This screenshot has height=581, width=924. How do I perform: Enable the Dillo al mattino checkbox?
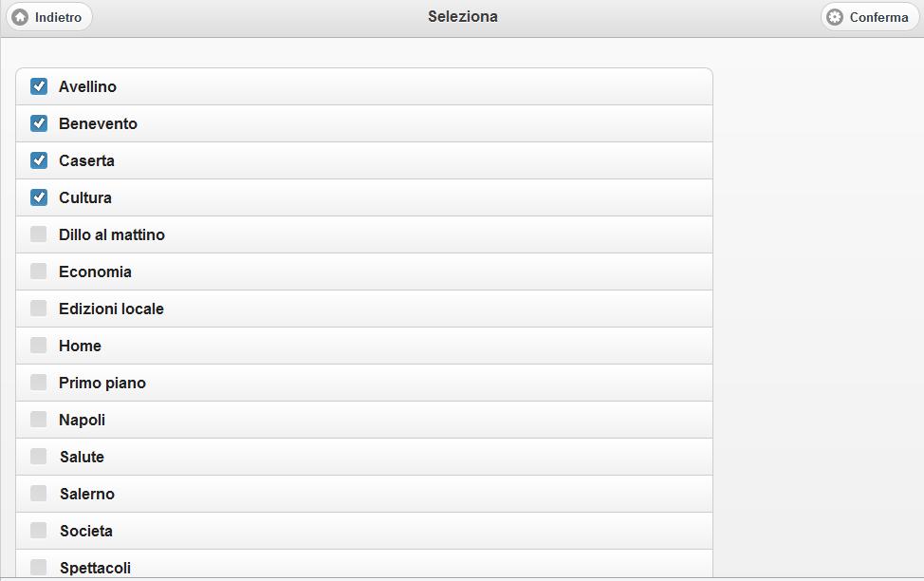click(39, 234)
